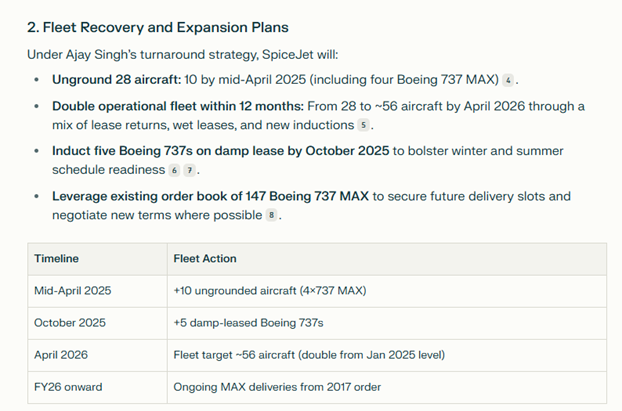Click the Fleet Action column header
This screenshot has width=622, height=411.
tap(387, 259)
